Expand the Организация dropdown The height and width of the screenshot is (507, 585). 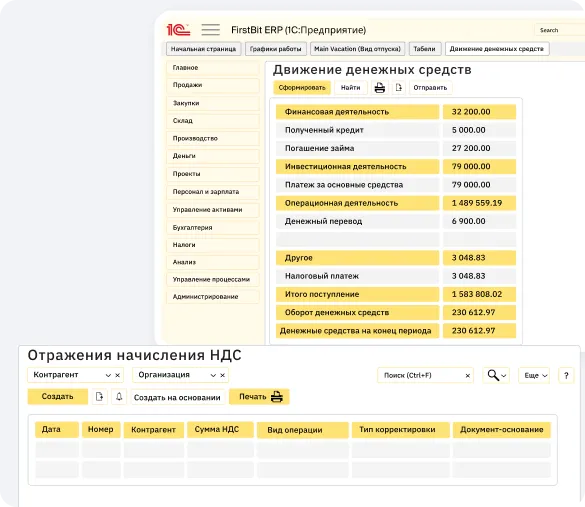[x=213, y=375]
